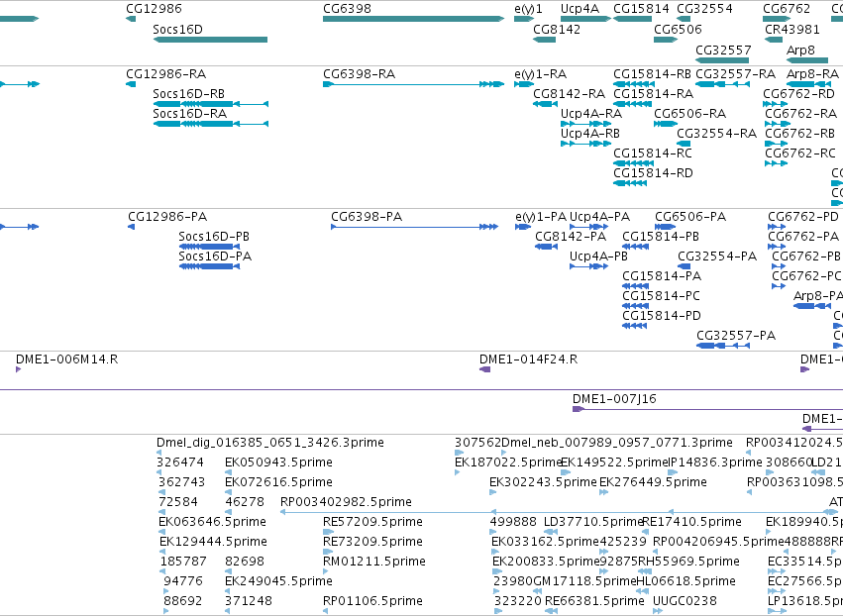Select the CG8142 gene label
Screen dimensions: 843x616
[x=557, y=29]
